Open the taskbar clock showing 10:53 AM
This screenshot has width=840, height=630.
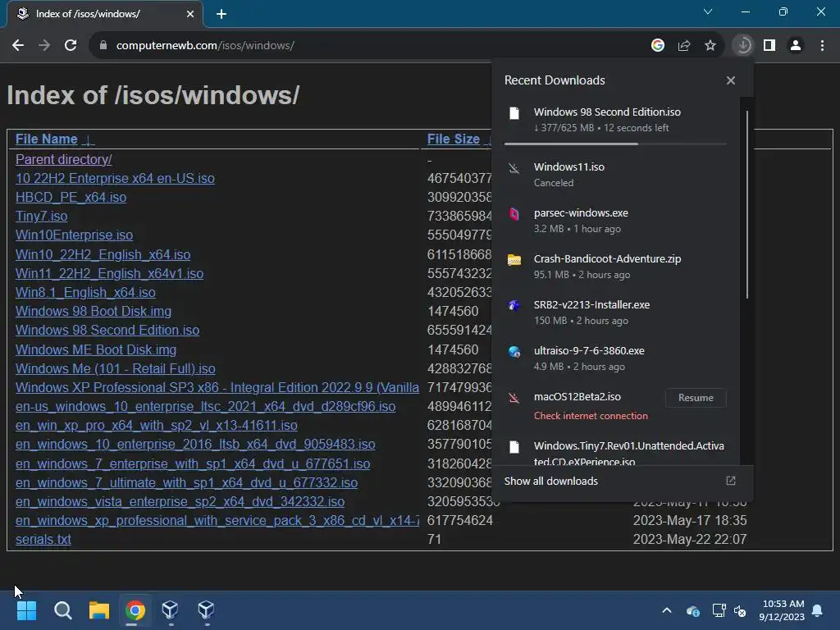(x=782, y=610)
